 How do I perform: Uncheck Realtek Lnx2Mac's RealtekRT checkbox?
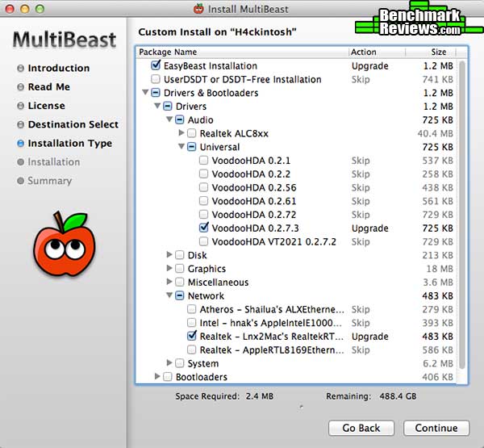click(192, 336)
